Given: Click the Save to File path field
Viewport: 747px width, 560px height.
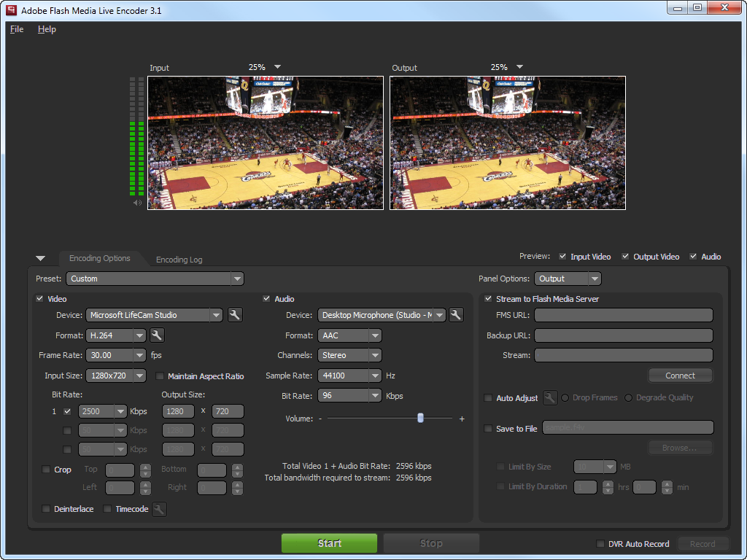Looking at the screenshot, I should (628, 427).
